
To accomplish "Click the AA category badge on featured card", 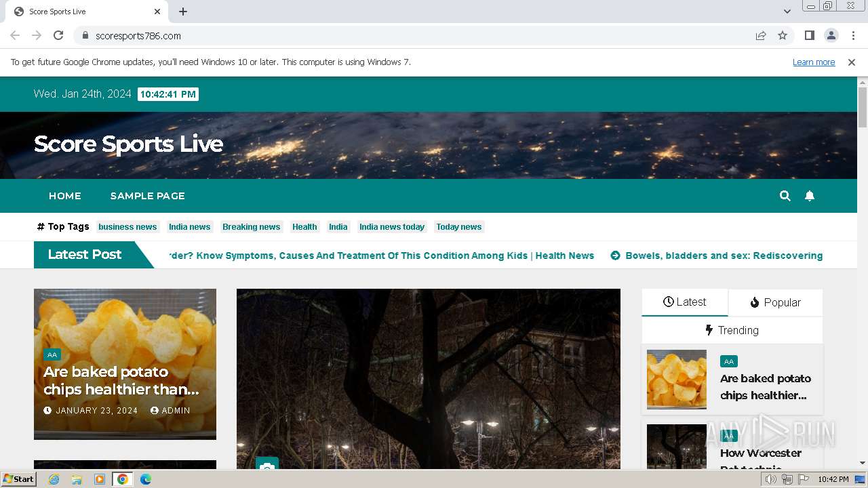I will tap(52, 354).
